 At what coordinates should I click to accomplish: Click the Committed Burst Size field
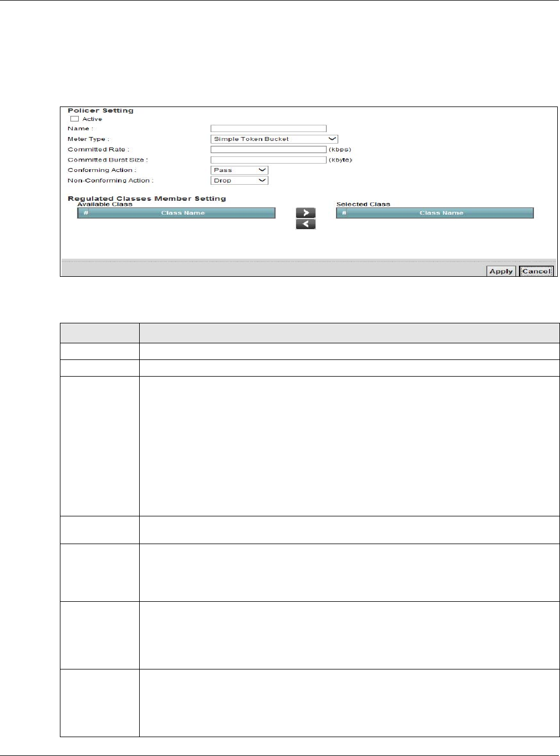(268, 160)
